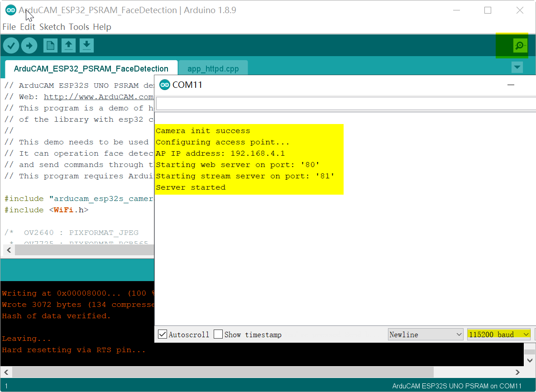Click the serial monitor send input field
536x392 pixels.
click(x=346, y=103)
